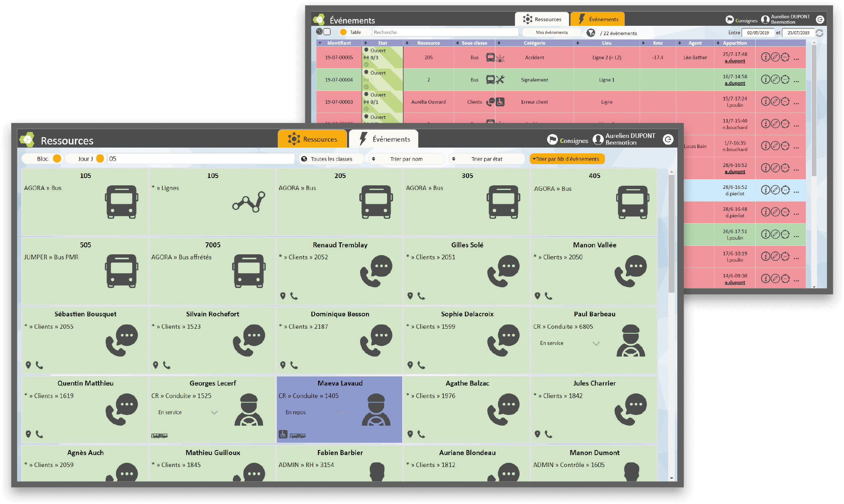
Task: Select Ressources tab in Événements window
Action: tap(542, 19)
